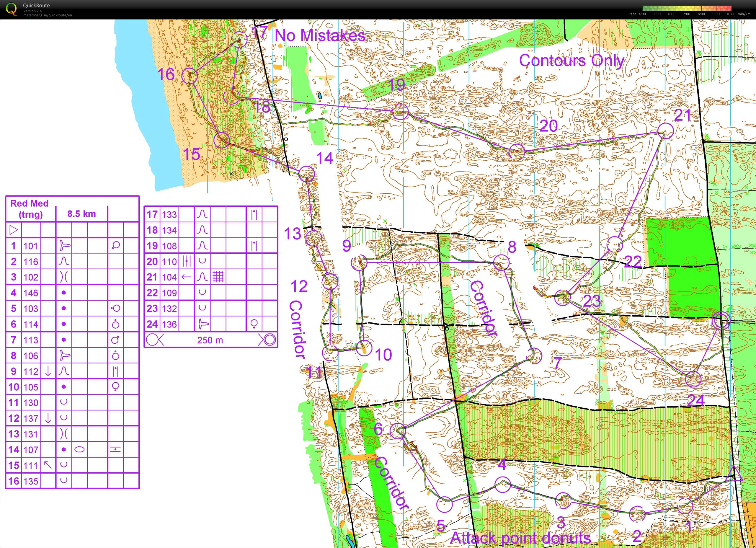This screenshot has width=756, height=548.
Task: Click the left arrow symbol in row 21
Action: tap(186, 277)
